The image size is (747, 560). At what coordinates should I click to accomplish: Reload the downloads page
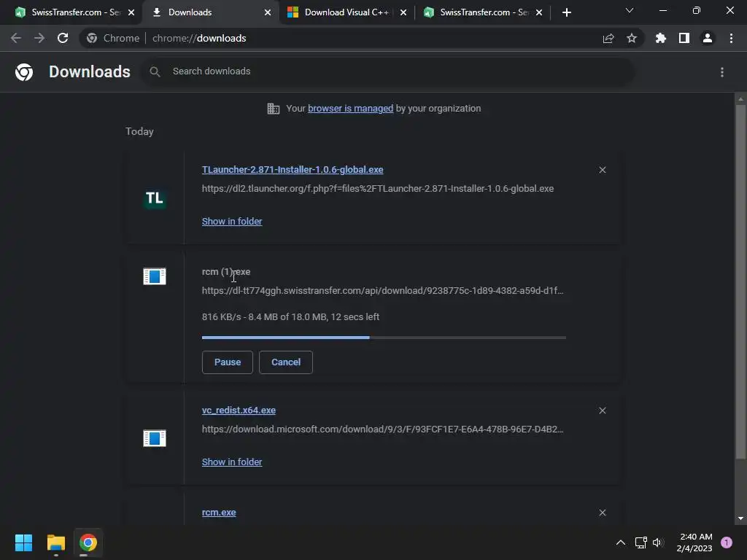(63, 38)
